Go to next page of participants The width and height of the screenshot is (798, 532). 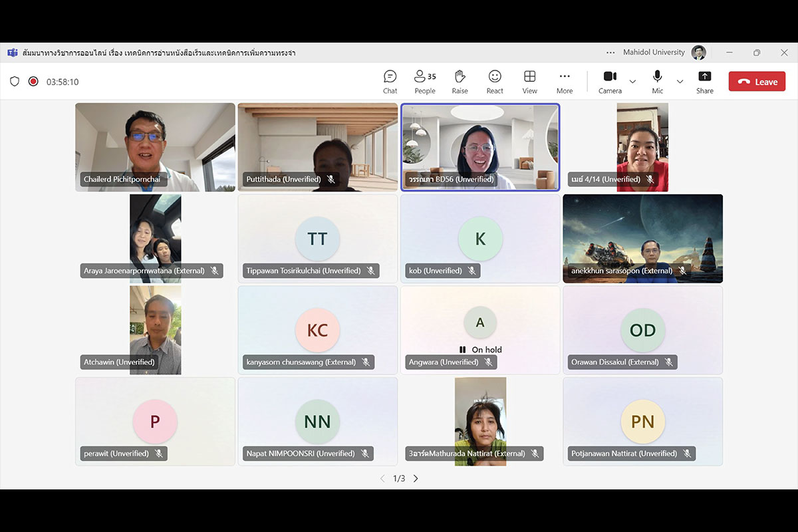[x=416, y=478]
